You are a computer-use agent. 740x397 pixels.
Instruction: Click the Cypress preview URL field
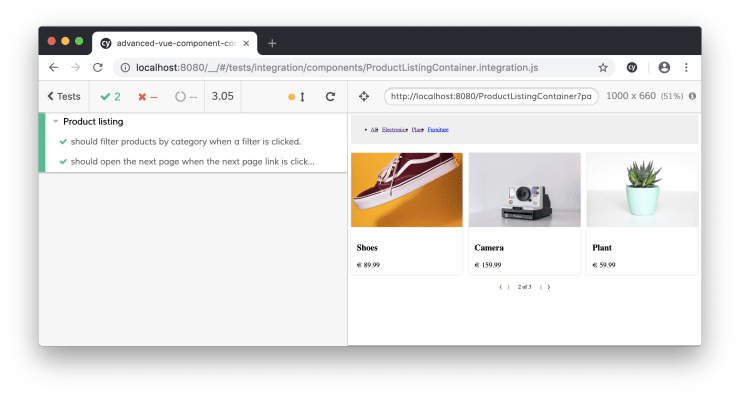click(x=491, y=96)
